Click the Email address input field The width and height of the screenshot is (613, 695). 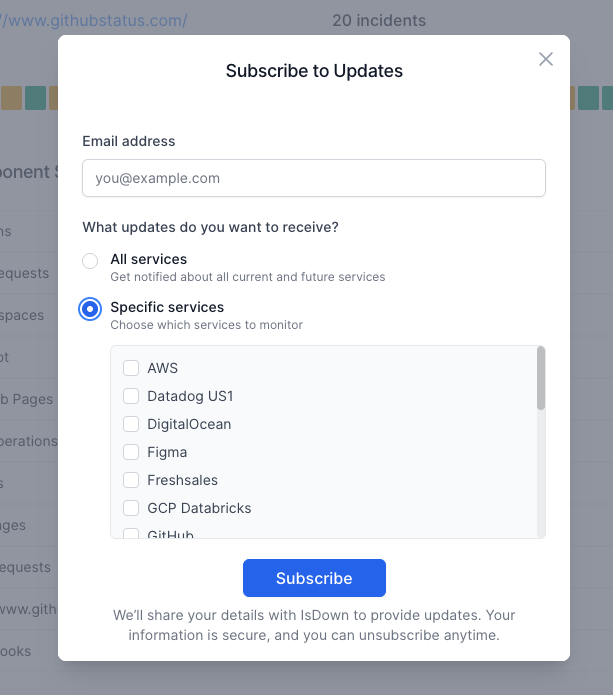coord(313,179)
